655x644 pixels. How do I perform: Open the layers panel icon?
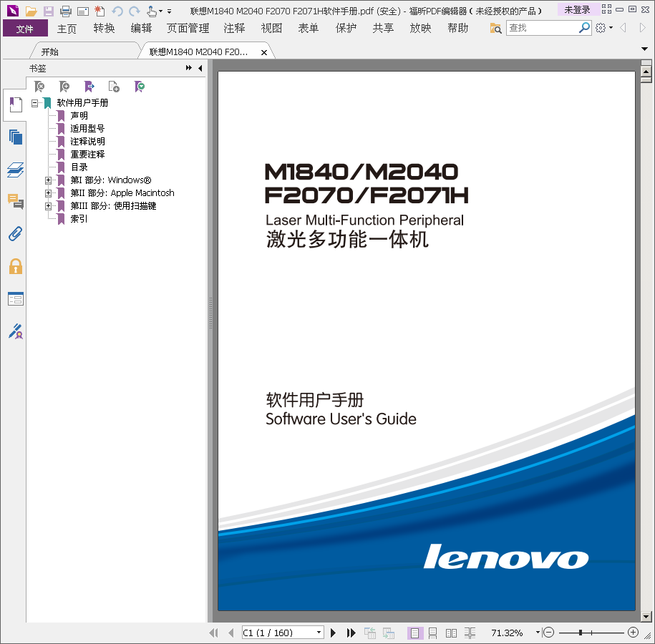tap(16, 170)
